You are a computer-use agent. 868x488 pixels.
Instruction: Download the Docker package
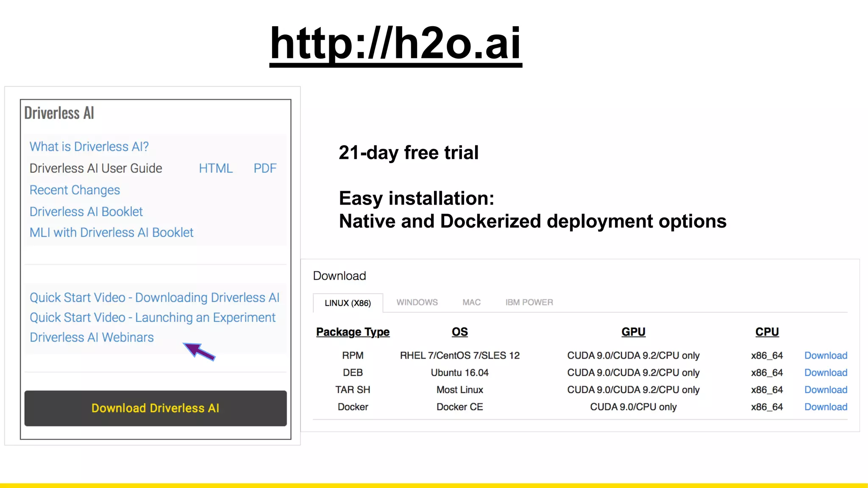pos(826,407)
